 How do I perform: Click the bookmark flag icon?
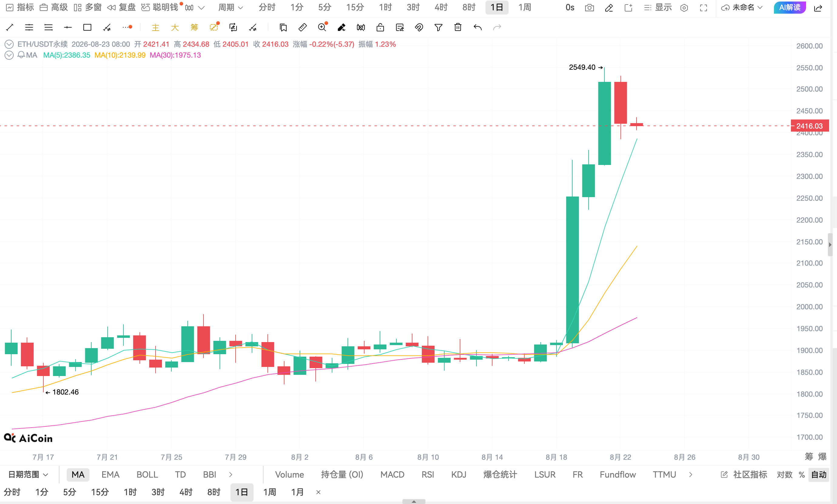(x=283, y=28)
